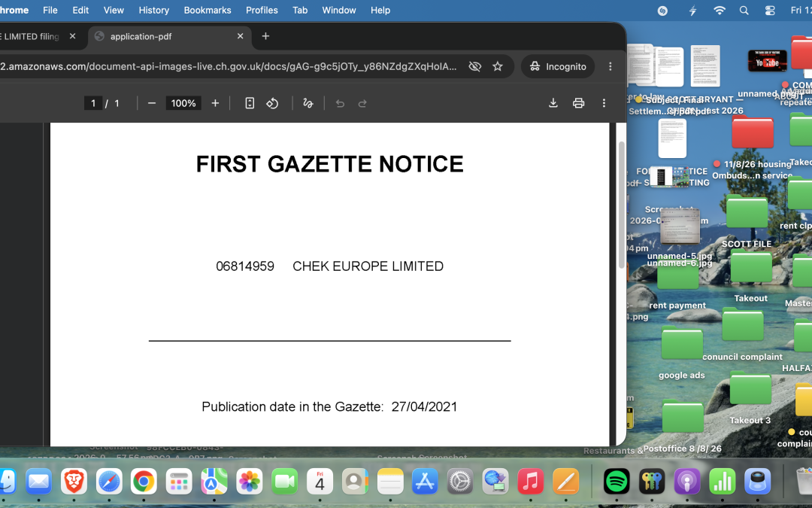Open the Edit menu

(80, 11)
